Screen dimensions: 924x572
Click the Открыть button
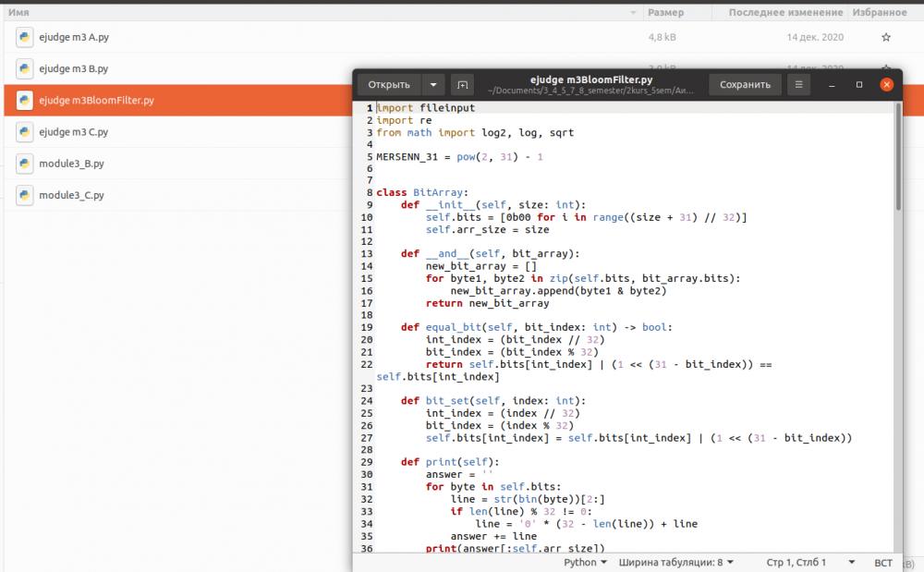(389, 85)
